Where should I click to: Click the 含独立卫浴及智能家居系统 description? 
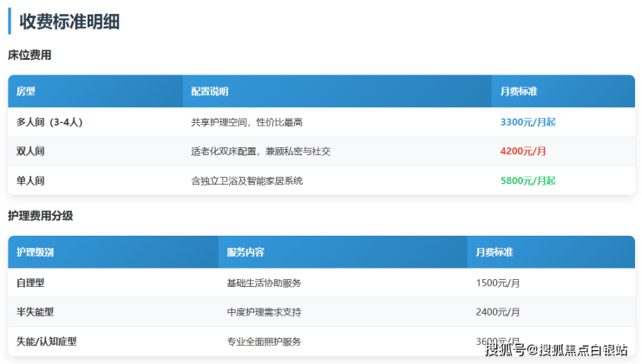coord(246,181)
